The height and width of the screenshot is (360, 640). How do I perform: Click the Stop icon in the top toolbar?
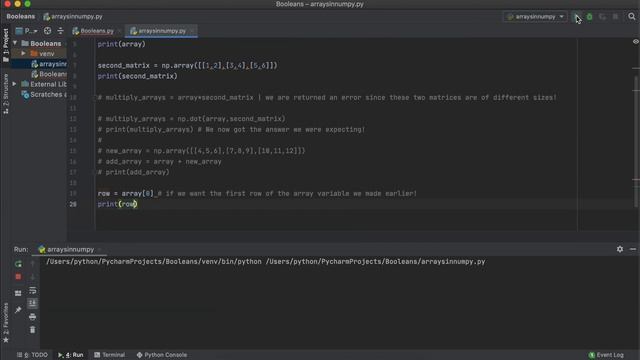pos(615,17)
